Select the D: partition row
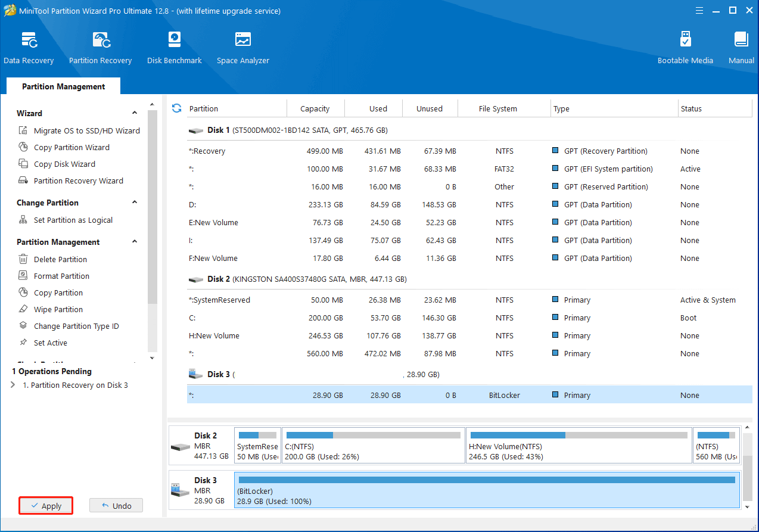This screenshot has height=532, width=759. click(469, 204)
